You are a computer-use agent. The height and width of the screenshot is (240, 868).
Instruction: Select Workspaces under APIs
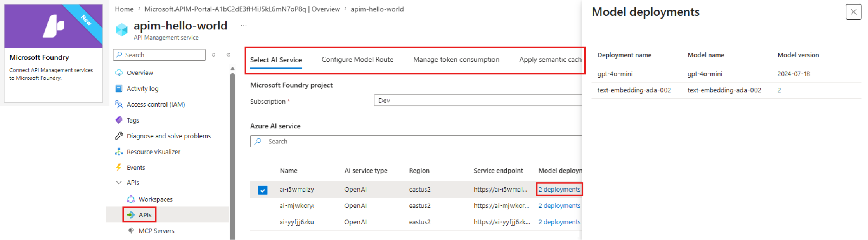pos(156,199)
